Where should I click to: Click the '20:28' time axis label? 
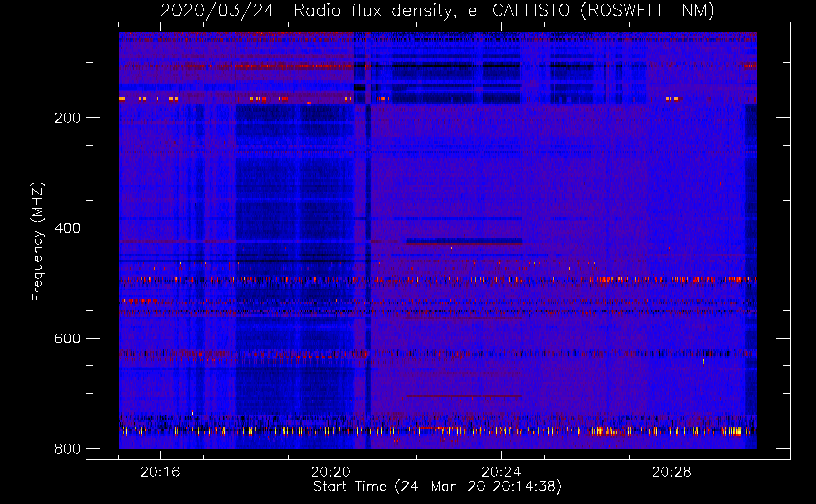(672, 472)
